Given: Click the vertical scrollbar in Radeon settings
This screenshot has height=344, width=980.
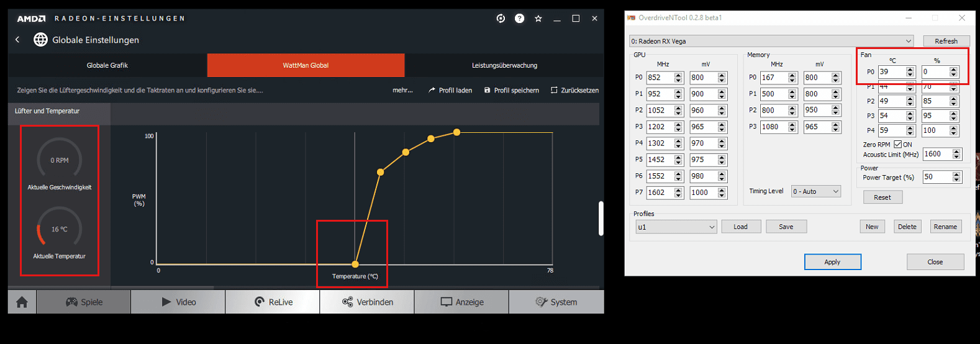Looking at the screenshot, I should coord(601,218).
